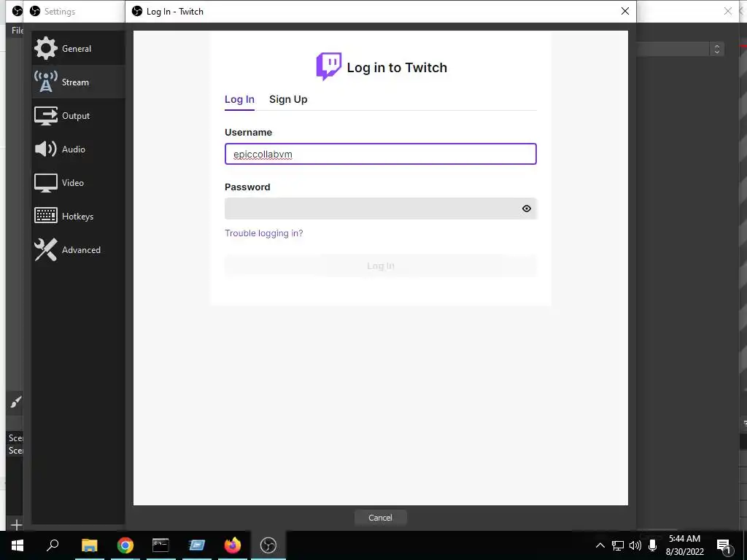Launch Google Chrome from taskbar
747x560 pixels.
point(125,545)
